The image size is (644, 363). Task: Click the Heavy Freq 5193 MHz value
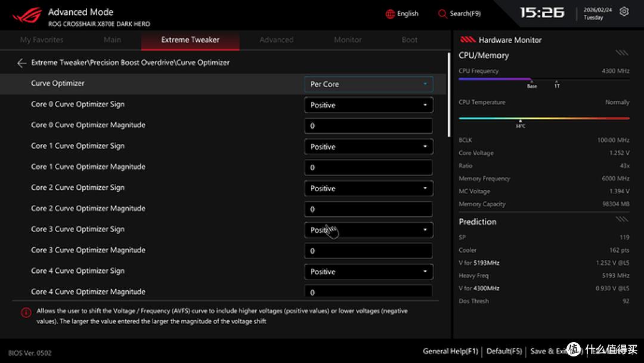(x=615, y=275)
